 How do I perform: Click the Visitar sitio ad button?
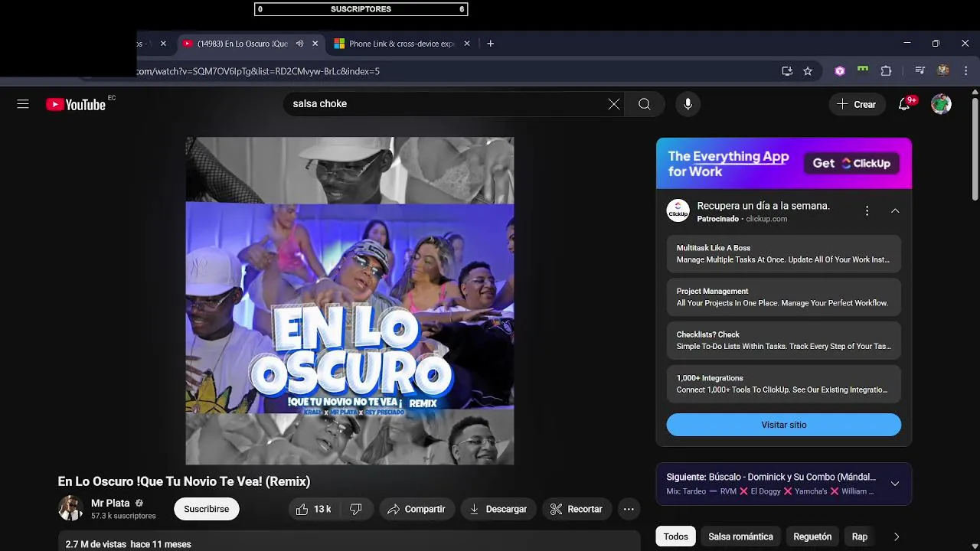click(784, 425)
